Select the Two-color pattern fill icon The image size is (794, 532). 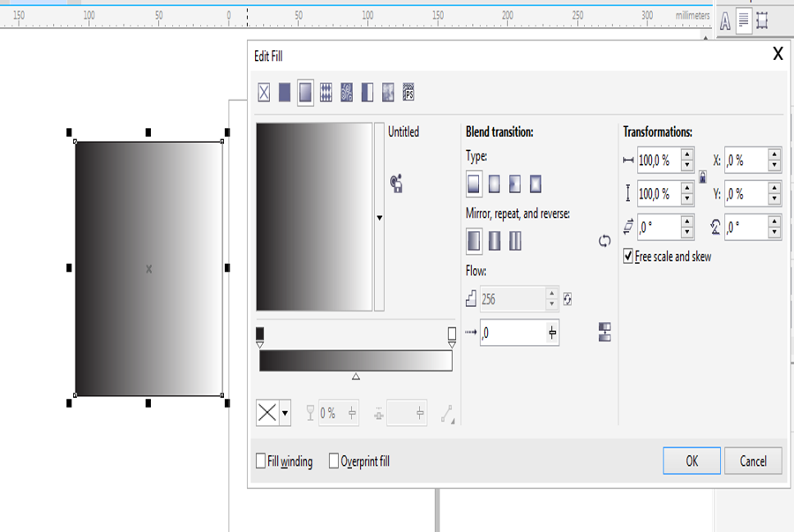tap(367, 93)
